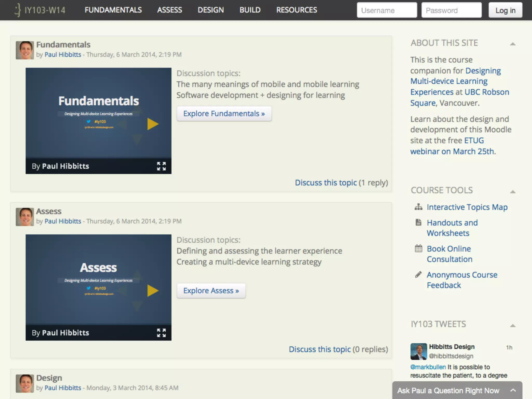This screenshot has height=399, width=532.
Task: Collapse the About This Site block
Action: 513,44
